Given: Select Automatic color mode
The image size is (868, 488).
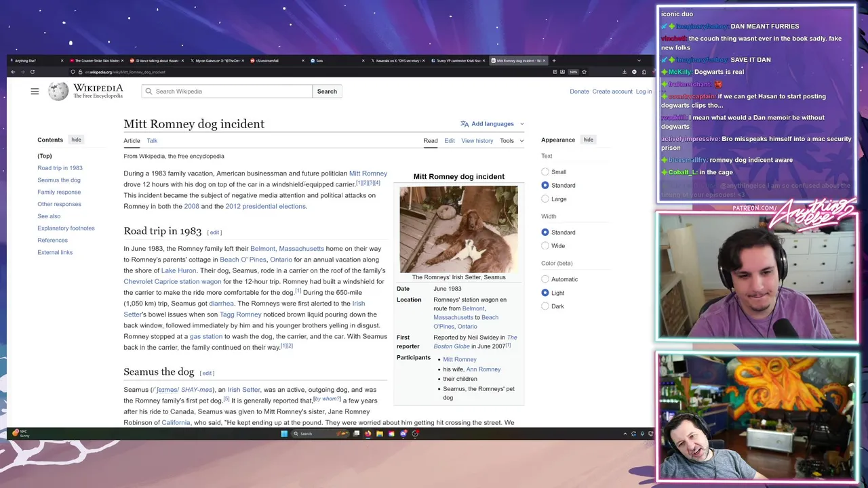Looking at the screenshot, I should (x=545, y=279).
